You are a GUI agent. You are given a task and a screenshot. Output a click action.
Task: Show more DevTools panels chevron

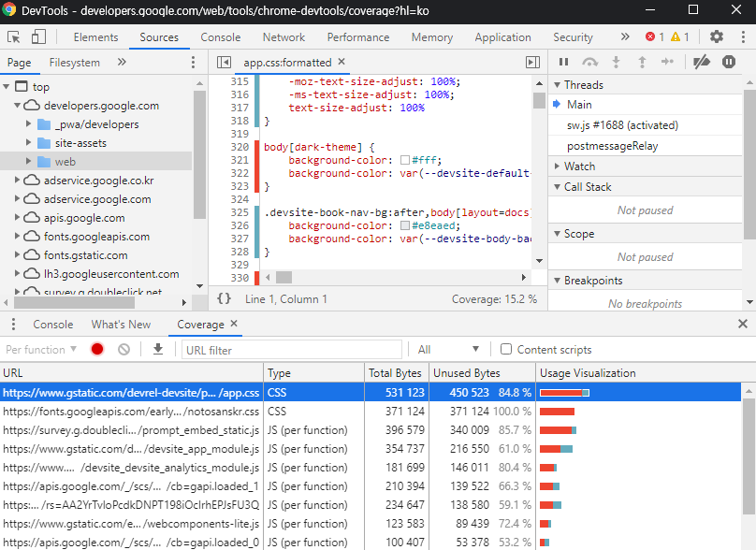(x=625, y=36)
